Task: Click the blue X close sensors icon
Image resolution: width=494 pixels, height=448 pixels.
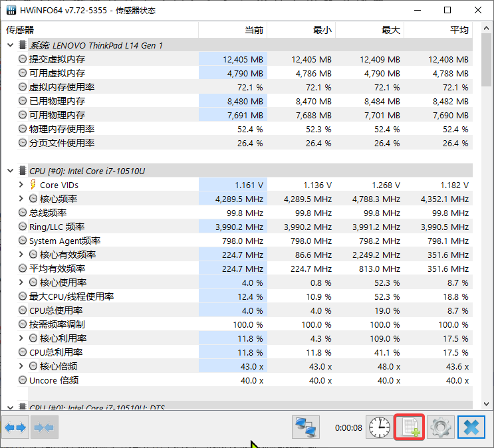Action: pos(471,427)
